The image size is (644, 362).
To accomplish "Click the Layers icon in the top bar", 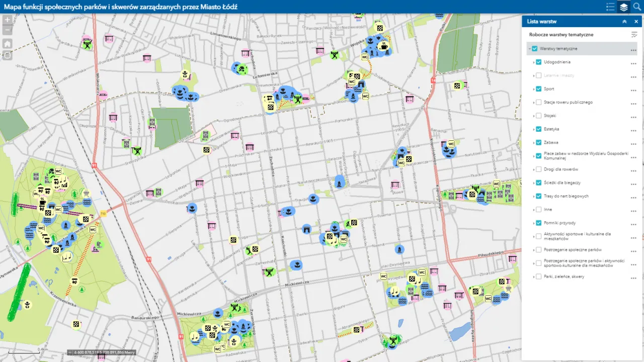I will tap(624, 7).
